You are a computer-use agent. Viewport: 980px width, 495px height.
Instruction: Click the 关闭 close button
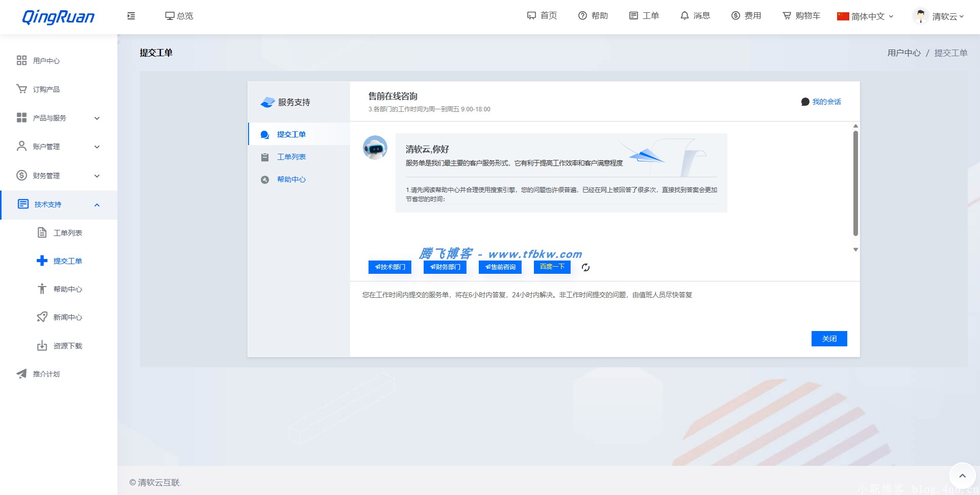point(829,339)
